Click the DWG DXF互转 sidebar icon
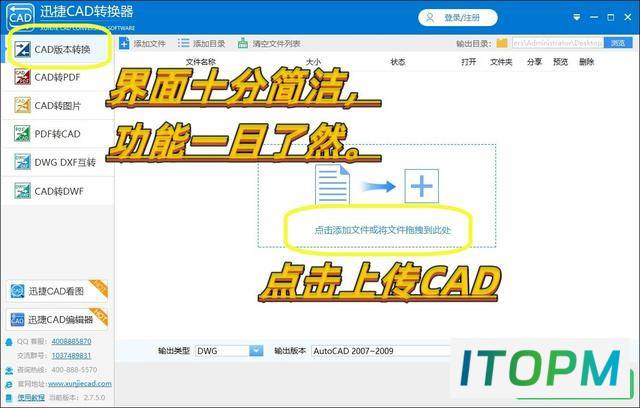Viewport: 640px width, 408px height. (x=22, y=162)
